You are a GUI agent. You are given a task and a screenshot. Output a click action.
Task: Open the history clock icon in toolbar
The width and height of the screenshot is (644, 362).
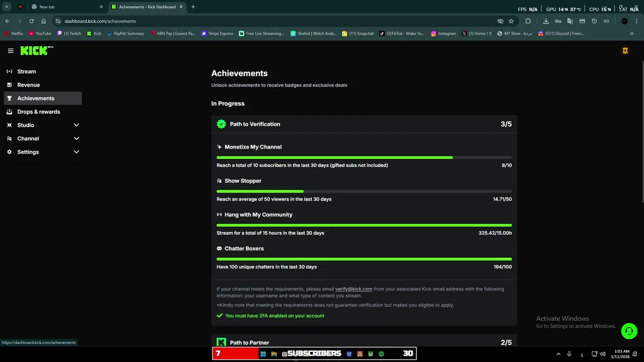(x=594, y=21)
